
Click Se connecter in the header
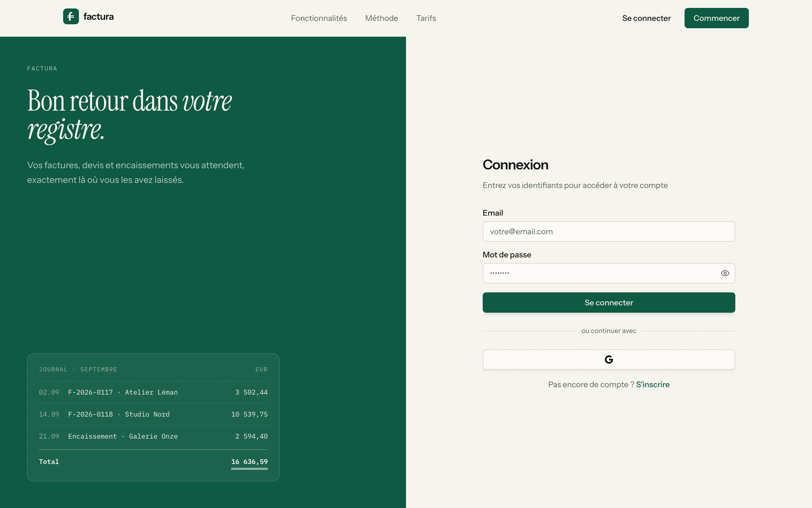pos(646,18)
